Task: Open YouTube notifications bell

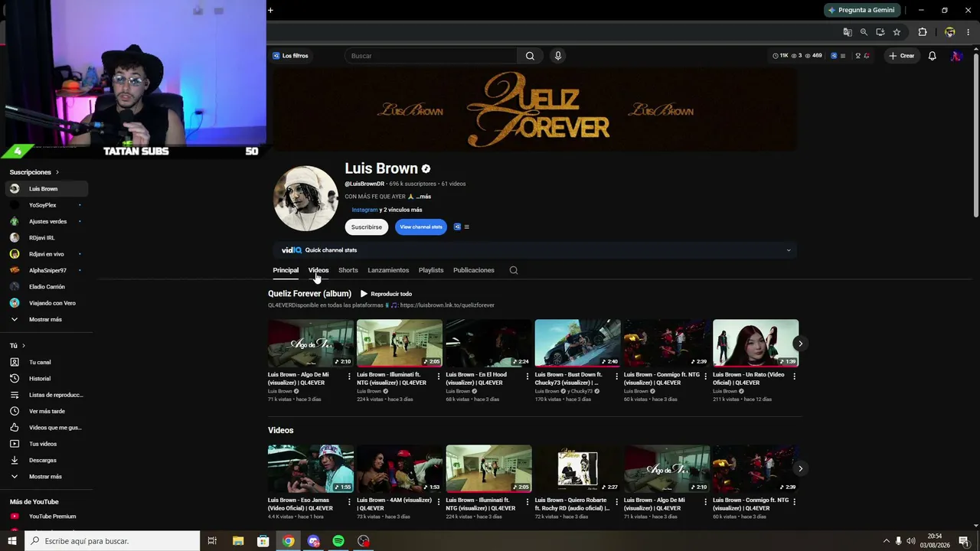Action: tap(932, 56)
